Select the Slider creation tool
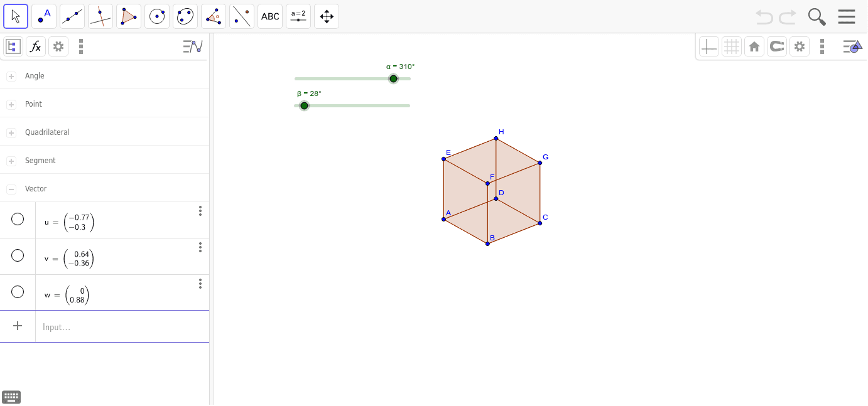The image size is (868, 406). [x=298, y=16]
